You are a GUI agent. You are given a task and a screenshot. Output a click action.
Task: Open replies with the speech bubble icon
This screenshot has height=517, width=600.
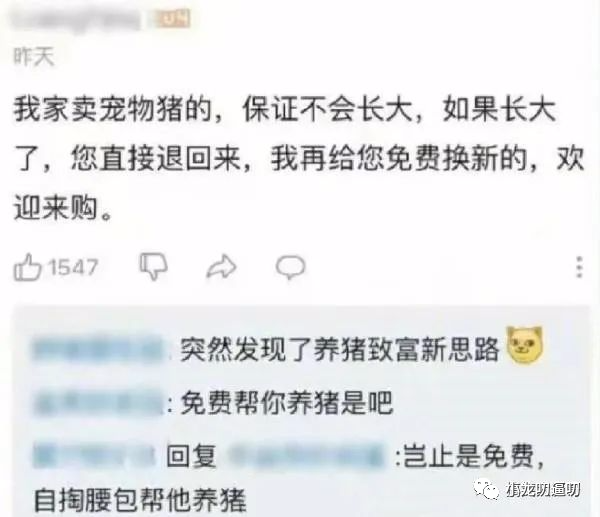(x=290, y=266)
